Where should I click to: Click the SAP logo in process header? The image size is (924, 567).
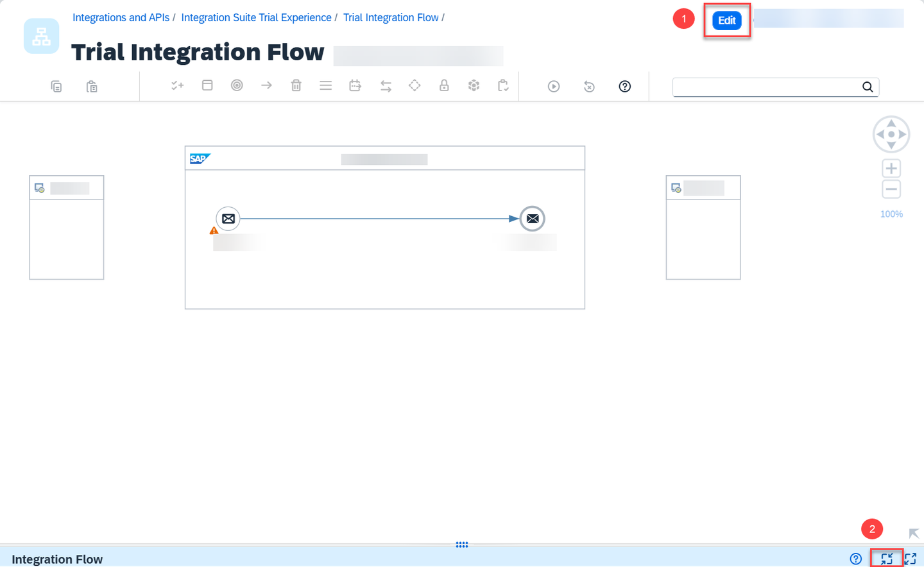[200, 158]
